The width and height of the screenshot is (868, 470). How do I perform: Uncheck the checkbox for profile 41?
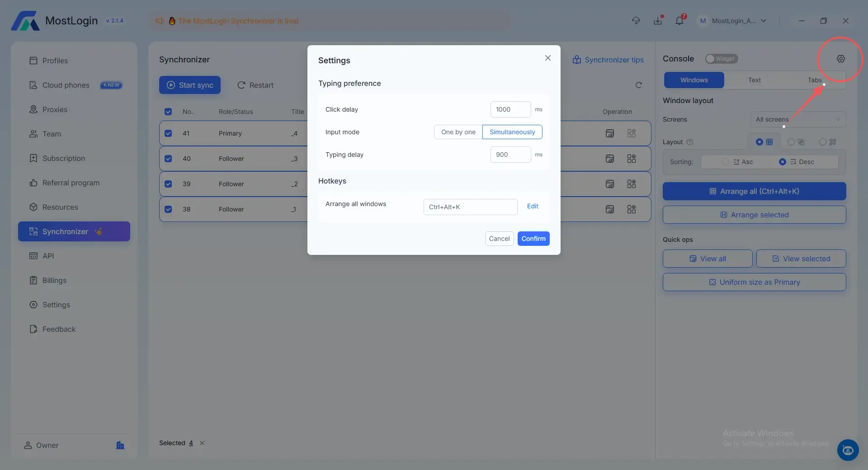pyautogui.click(x=168, y=133)
